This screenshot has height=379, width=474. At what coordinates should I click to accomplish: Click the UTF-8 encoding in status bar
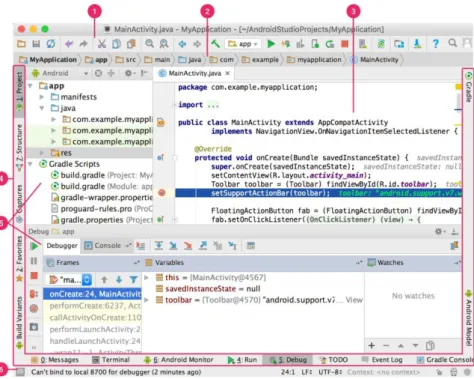point(330,372)
